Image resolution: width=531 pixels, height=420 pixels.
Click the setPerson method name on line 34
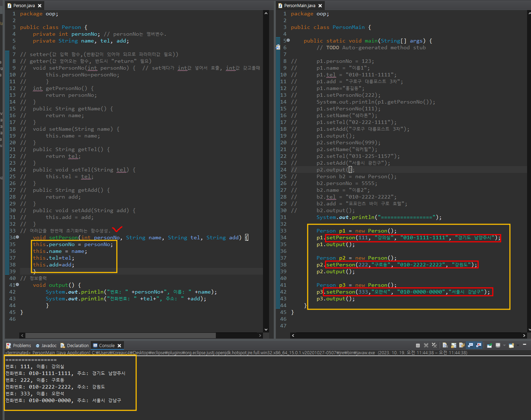coord(63,237)
